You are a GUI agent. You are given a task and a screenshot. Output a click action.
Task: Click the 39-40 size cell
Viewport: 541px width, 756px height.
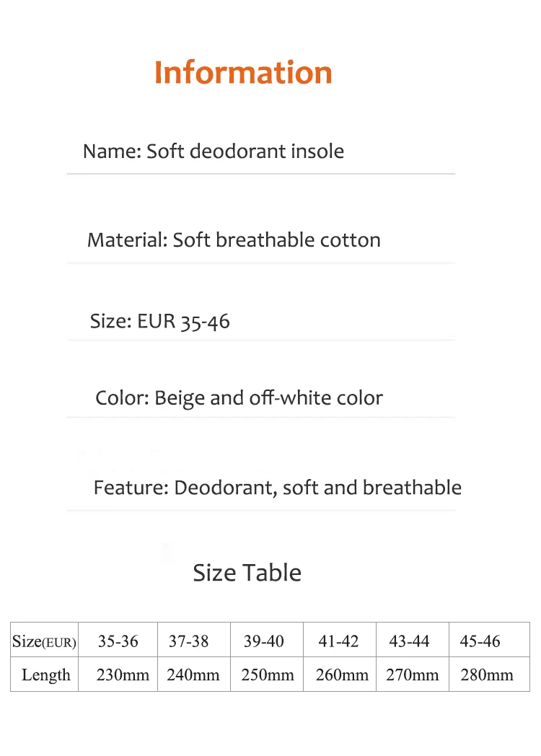pos(263,641)
